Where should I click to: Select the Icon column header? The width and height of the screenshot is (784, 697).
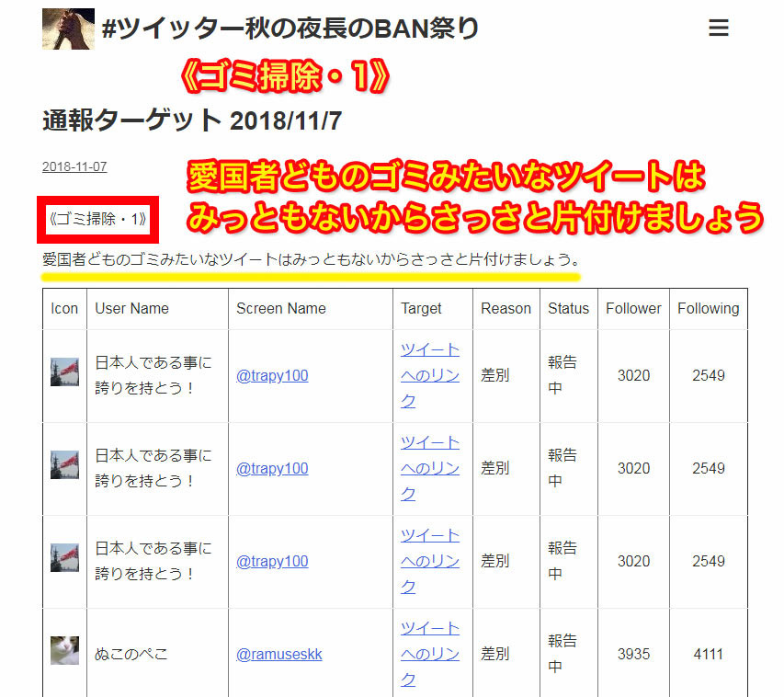click(x=64, y=309)
